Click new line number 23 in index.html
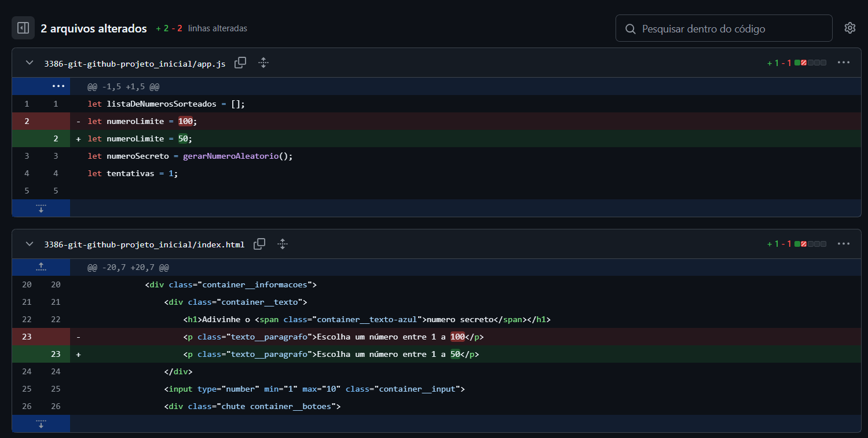This screenshot has width=868, height=438. pyautogui.click(x=56, y=354)
